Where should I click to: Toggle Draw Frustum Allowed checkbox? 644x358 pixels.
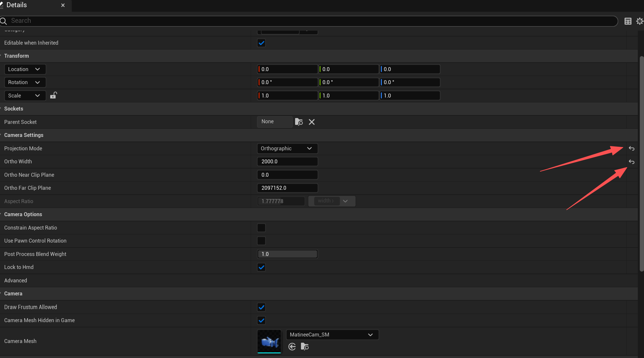pos(261,307)
